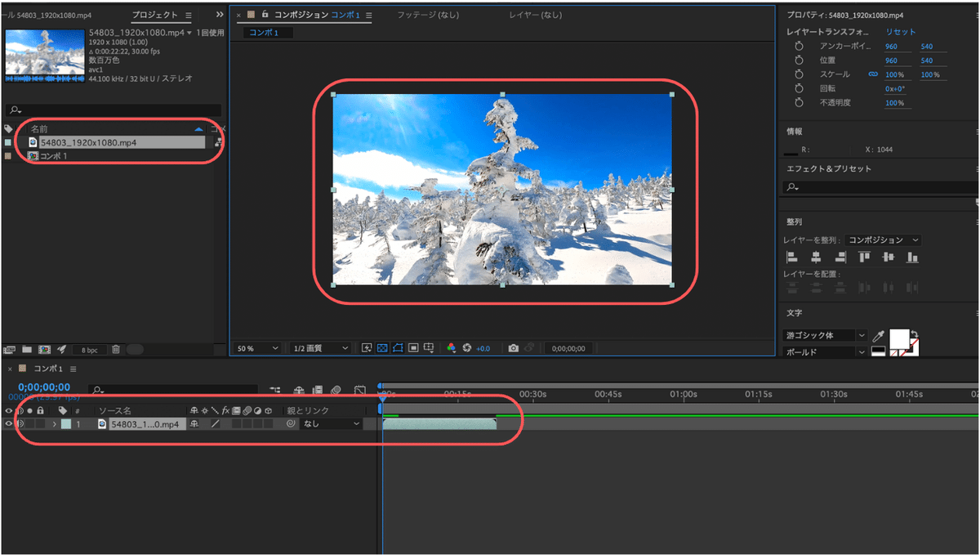Click the timeline current time 0;00;00;00
Image resolution: width=980 pixels, height=555 pixels.
coord(44,387)
